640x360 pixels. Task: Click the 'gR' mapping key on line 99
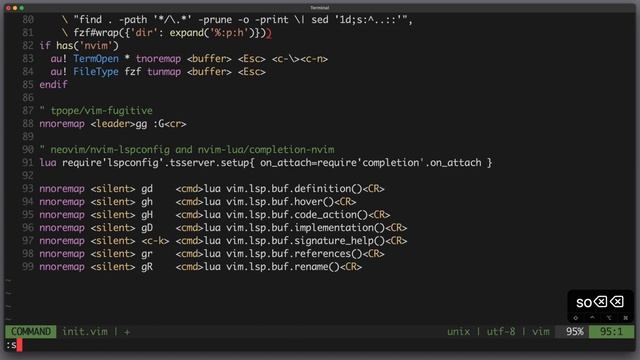pyautogui.click(x=147, y=267)
